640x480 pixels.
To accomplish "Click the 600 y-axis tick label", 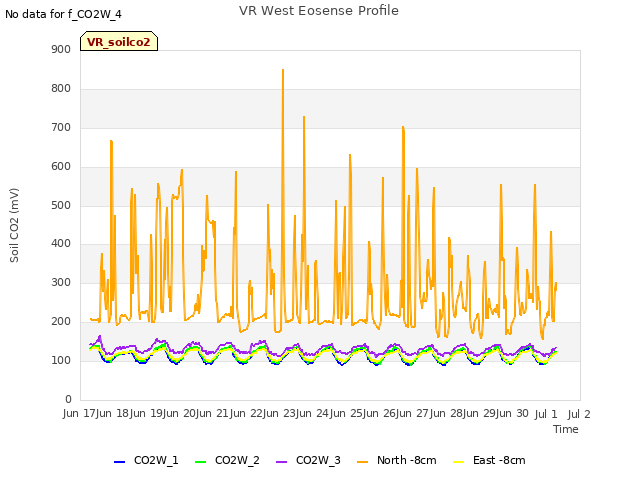I will [61, 166].
